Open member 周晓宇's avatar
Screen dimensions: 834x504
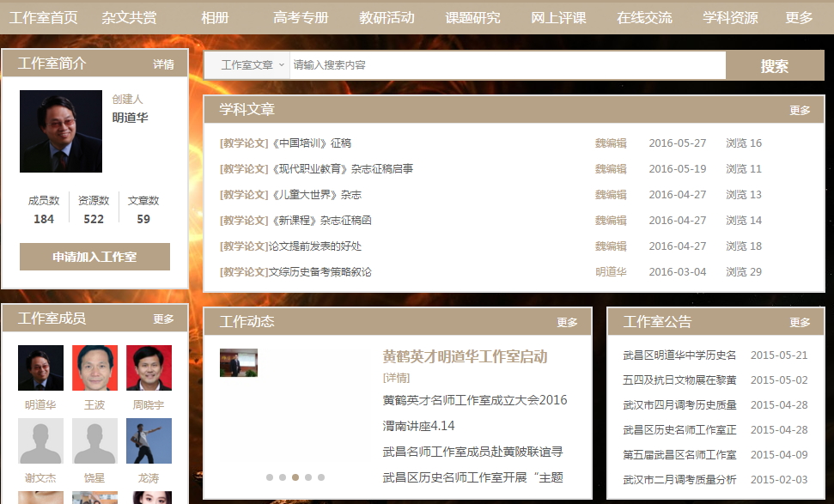coord(149,367)
